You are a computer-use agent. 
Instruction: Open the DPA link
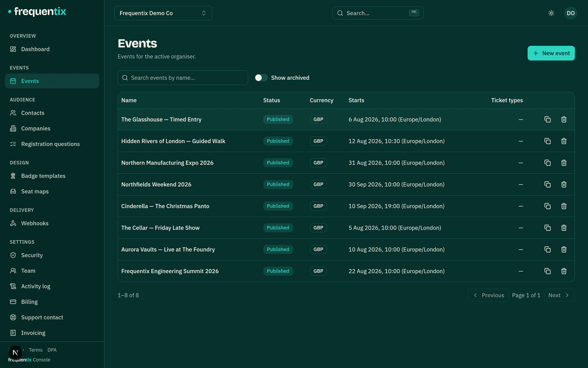tap(52, 350)
